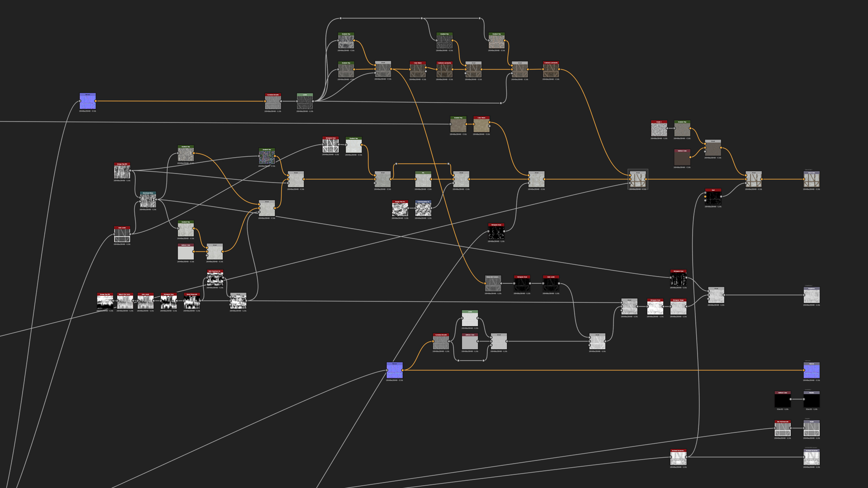Click the Ambient Occlusion output node
This screenshot has height=488, width=868.
click(x=811, y=458)
